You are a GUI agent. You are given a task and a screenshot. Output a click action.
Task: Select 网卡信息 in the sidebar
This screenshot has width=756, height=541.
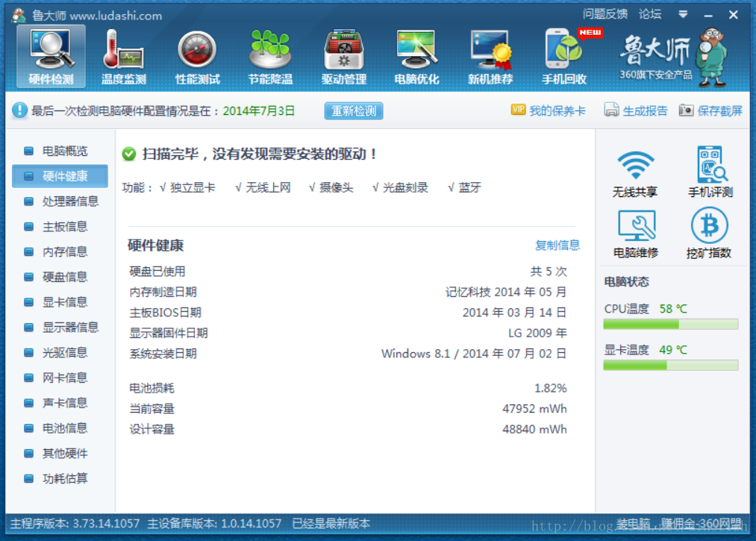[60, 378]
